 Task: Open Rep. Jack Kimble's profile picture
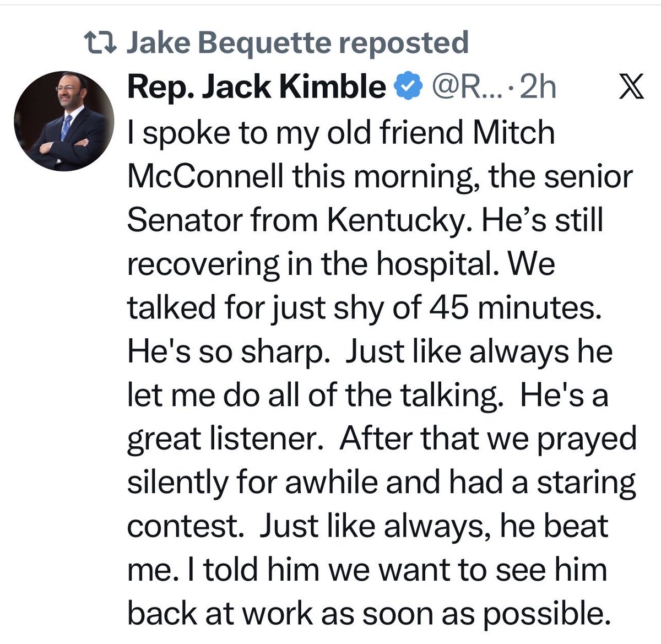pos(64,121)
